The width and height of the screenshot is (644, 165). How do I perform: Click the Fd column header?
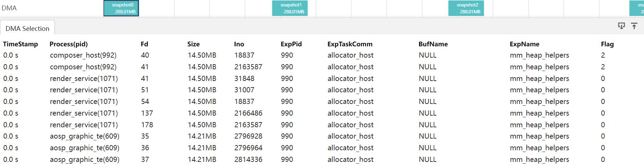click(144, 44)
